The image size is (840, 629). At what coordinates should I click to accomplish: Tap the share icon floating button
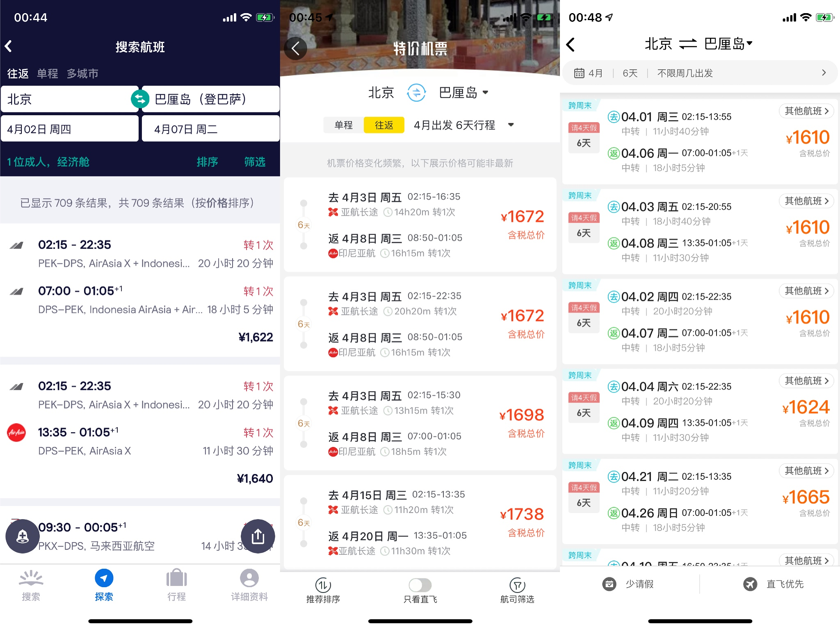pos(258,536)
